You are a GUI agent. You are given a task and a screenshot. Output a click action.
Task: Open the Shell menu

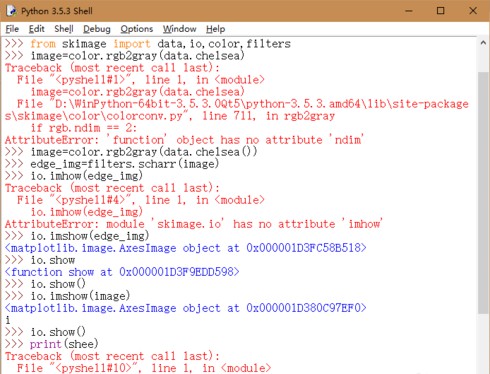coord(64,29)
